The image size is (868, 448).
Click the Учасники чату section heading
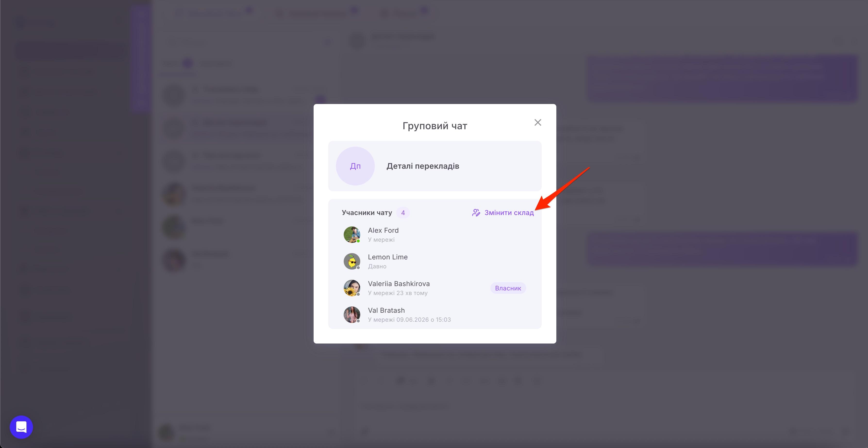click(367, 213)
